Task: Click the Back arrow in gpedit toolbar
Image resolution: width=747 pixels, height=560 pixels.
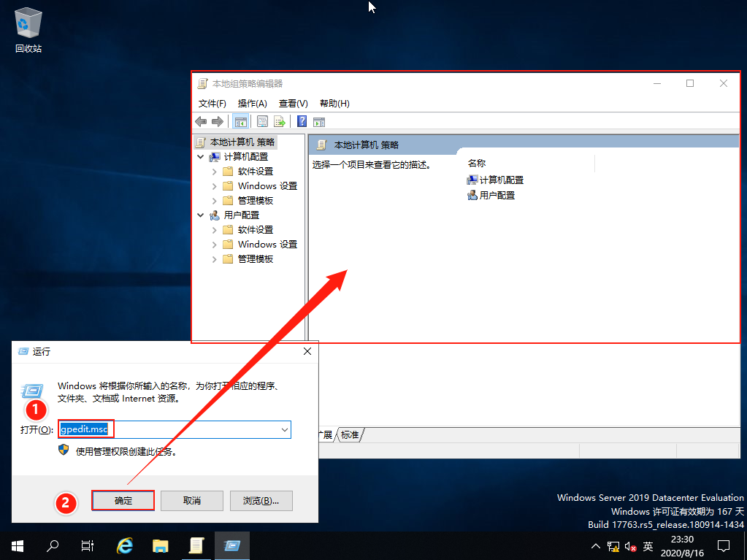Action: tap(201, 122)
